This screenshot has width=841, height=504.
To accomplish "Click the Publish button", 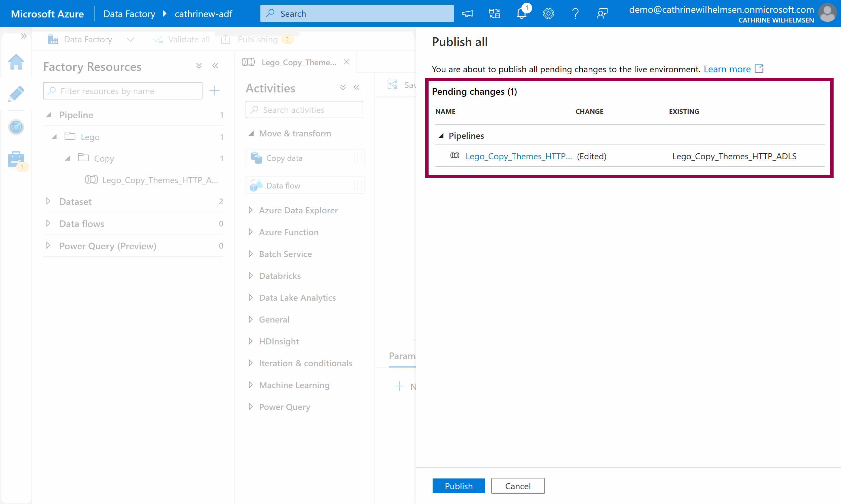I will click(x=458, y=486).
